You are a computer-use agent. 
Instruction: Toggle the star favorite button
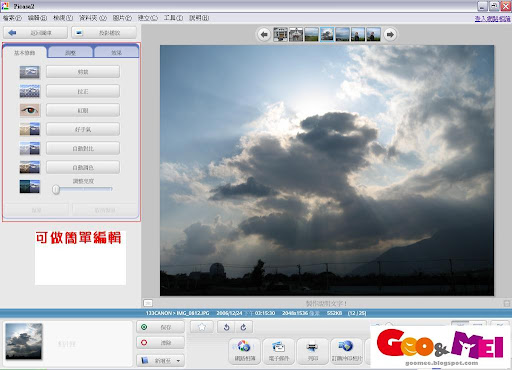tap(202, 327)
